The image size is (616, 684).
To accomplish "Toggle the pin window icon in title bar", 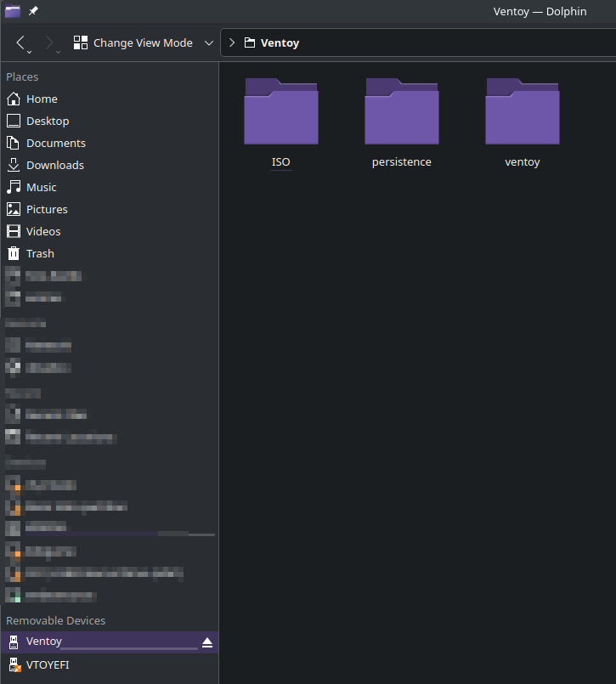I will tap(34, 11).
